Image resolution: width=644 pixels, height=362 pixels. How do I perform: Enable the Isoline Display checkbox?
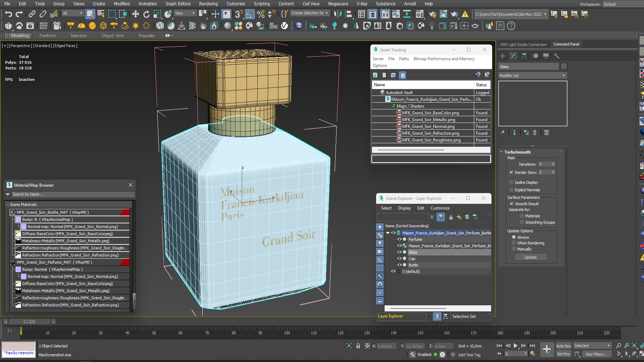pyautogui.click(x=512, y=182)
